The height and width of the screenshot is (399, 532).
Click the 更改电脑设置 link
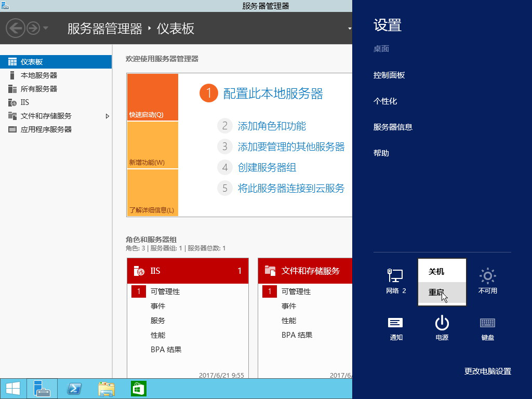coord(487,371)
